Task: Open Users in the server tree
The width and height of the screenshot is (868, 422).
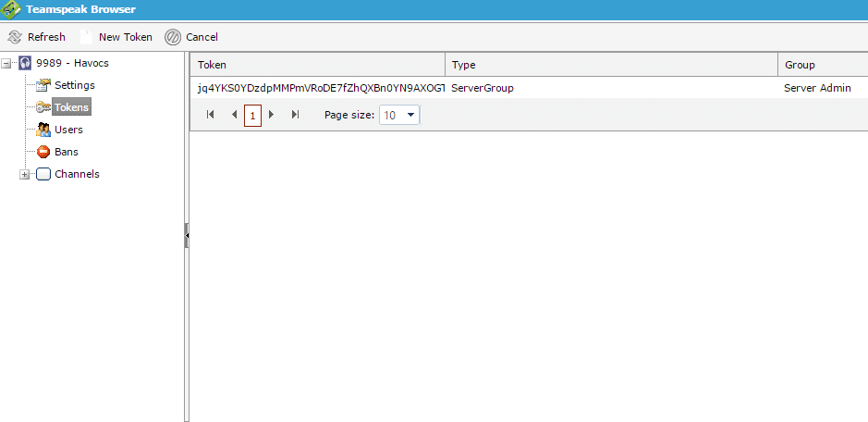Action: pos(68,130)
